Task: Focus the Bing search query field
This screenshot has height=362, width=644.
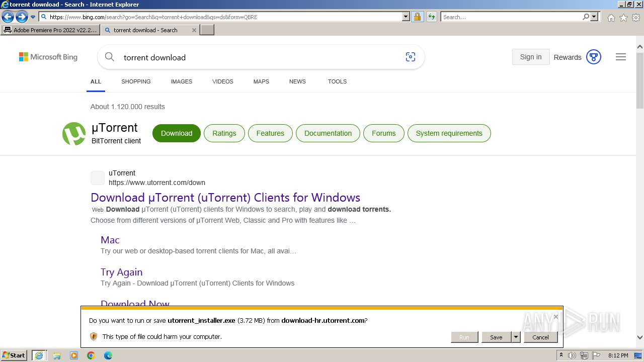Action: pyautogui.click(x=259, y=57)
